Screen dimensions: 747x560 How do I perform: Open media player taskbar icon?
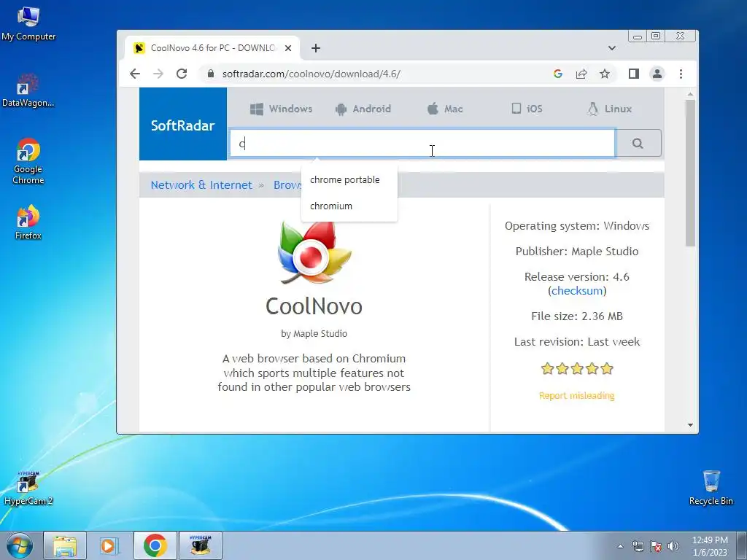(x=109, y=545)
